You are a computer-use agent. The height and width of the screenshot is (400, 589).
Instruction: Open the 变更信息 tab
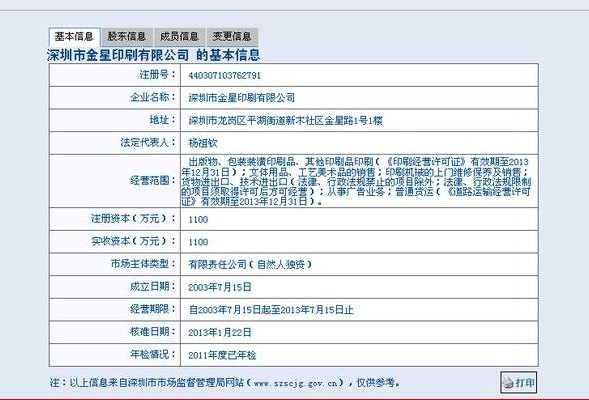pos(232,37)
